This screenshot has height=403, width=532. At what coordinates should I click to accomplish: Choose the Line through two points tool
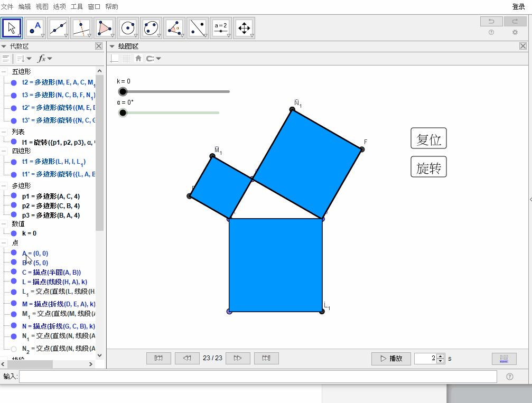tap(58, 28)
